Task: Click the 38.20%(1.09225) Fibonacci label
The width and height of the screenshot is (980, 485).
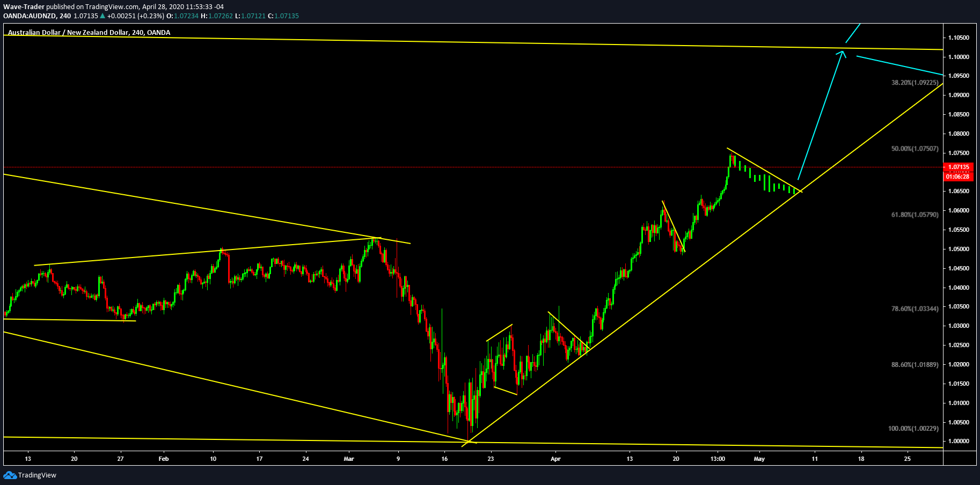Action: click(915, 83)
